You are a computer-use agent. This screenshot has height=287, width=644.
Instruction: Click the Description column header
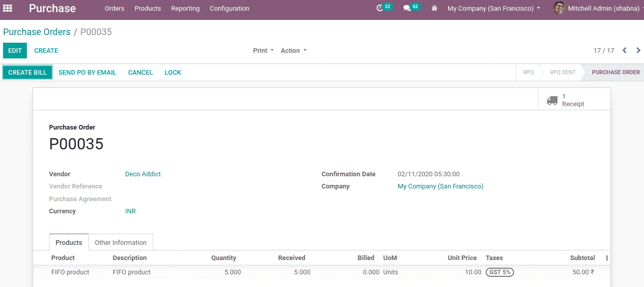(129, 258)
